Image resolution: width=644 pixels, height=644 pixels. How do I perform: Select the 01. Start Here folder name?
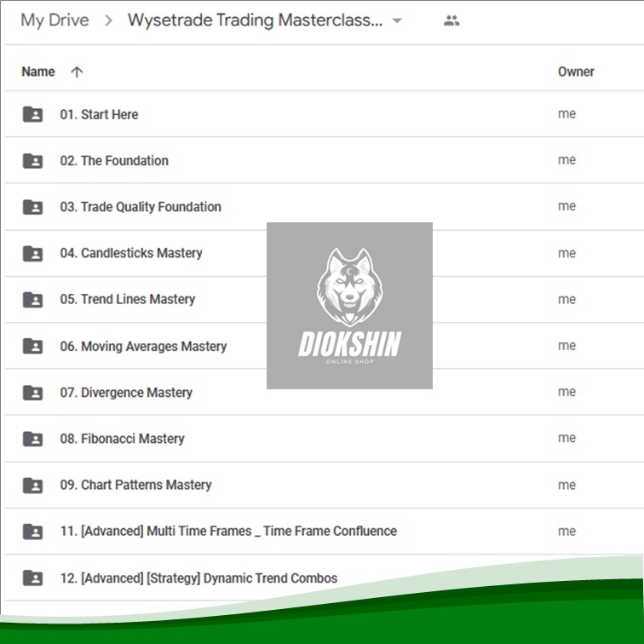pos(99,114)
